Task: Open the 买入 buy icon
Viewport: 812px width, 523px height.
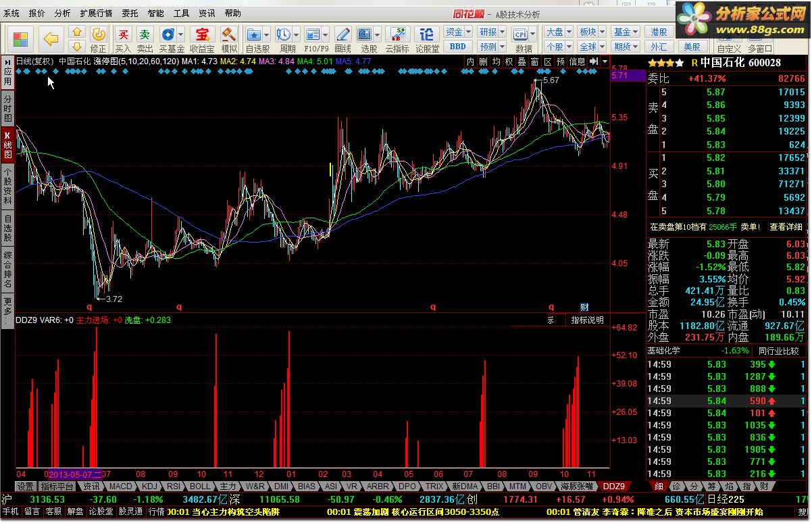Action: 122,39
